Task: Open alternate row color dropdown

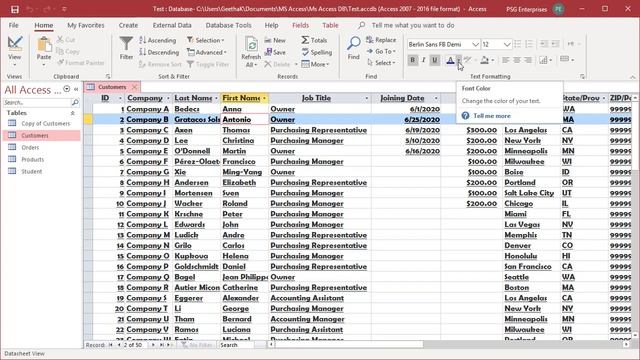Action: (572, 60)
